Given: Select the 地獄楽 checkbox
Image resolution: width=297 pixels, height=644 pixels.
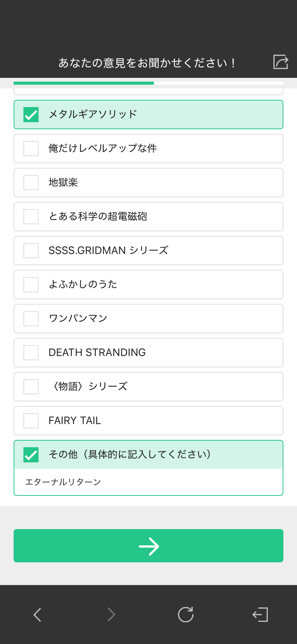Looking at the screenshot, I should pos(31,183).
